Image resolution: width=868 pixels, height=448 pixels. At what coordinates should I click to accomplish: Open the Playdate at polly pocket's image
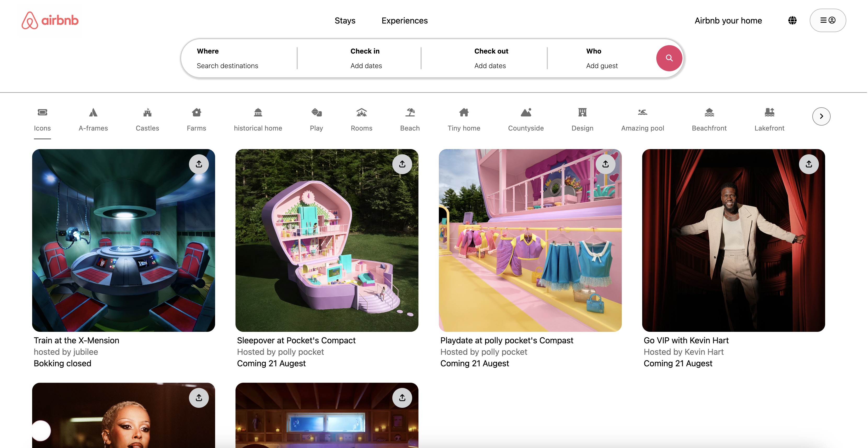pyautogui.click(x=530, y=240)
